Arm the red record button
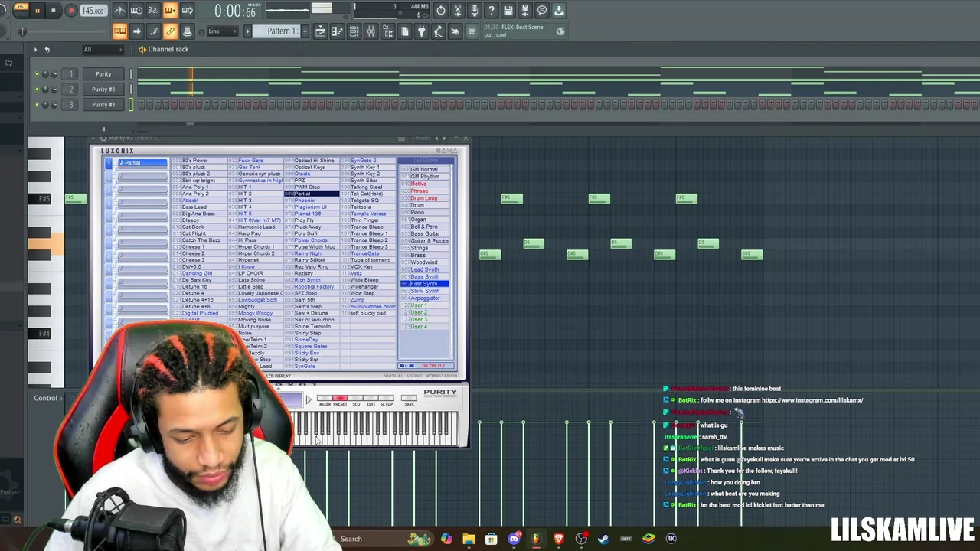Viewport: 980px width, 551px height. coord(71,11)
